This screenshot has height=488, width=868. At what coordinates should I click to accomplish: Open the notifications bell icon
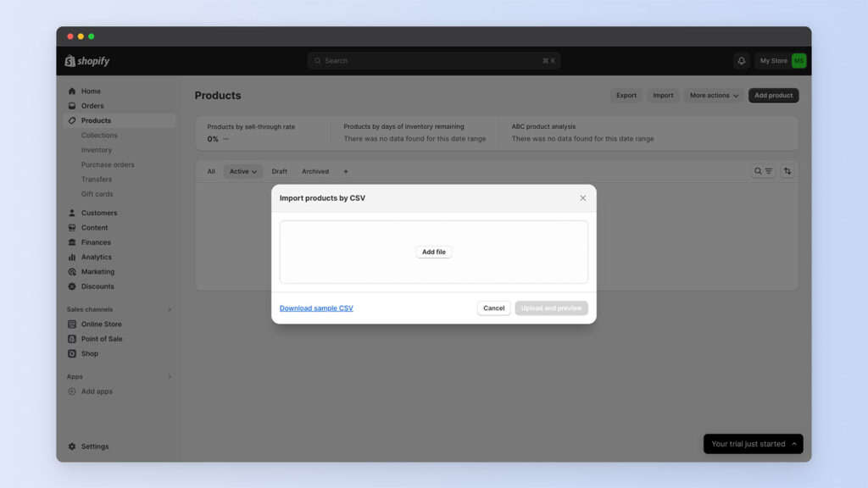pyautogui.click(x=742, y=61)
